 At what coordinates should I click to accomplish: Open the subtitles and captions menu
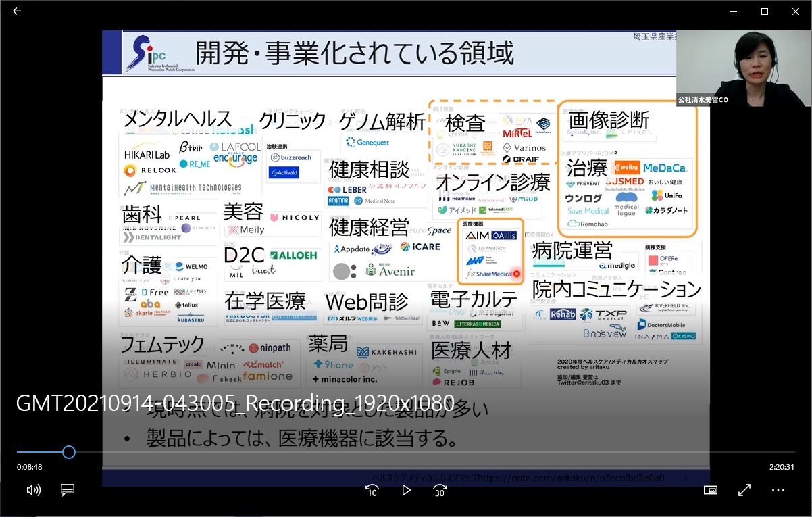[68, 490]
